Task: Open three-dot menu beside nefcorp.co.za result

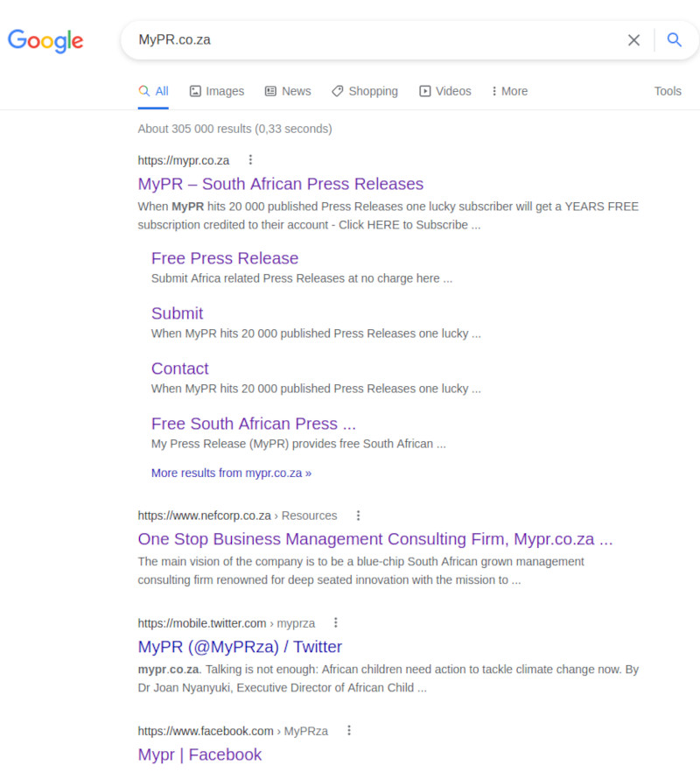Action: (x=359, y=515)
